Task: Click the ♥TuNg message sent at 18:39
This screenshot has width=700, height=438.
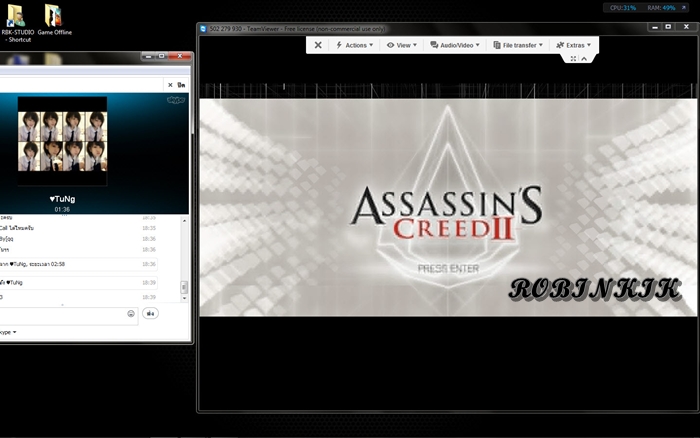Action: click(x=78, y=283)
